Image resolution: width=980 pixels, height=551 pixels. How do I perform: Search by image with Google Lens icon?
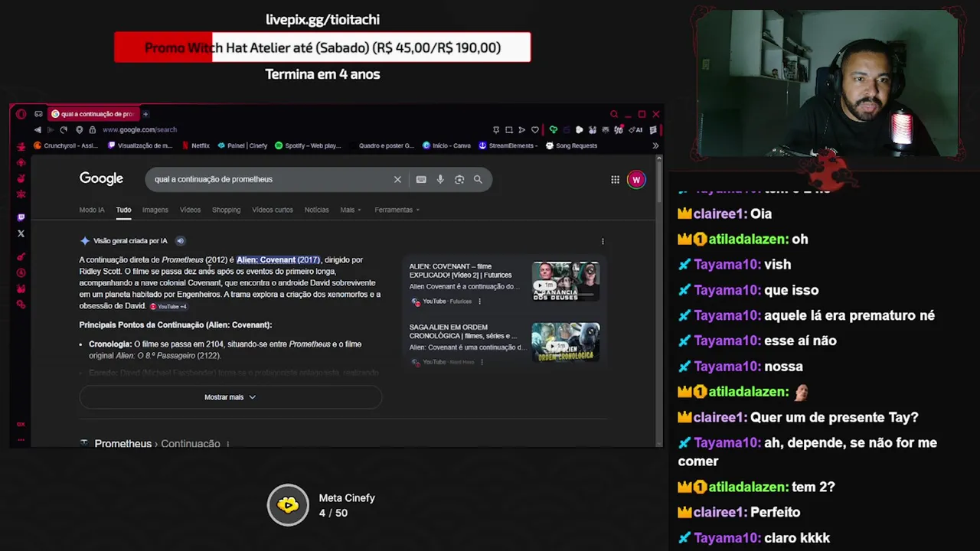(x=459, y=179)
